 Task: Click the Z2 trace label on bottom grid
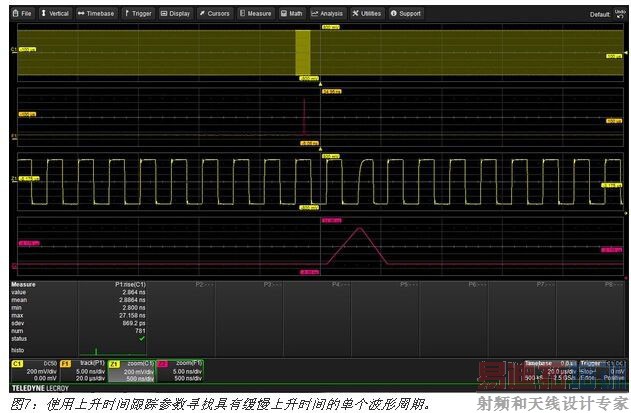14,266
